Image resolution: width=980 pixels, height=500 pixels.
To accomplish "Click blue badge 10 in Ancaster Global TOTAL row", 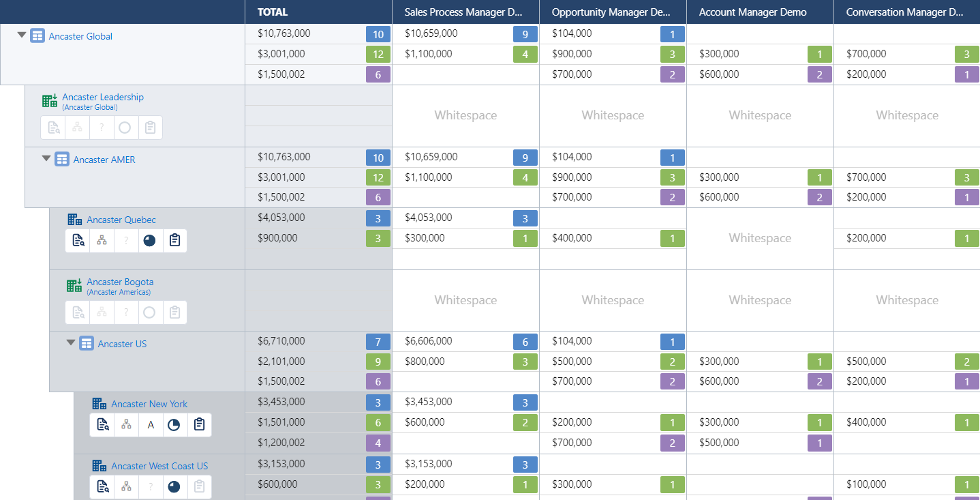I will (x=378, y=34).
